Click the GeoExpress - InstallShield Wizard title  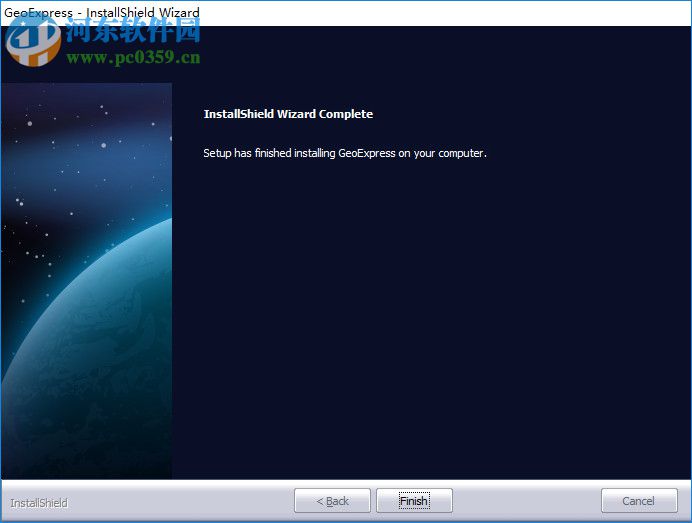point(102,12)
